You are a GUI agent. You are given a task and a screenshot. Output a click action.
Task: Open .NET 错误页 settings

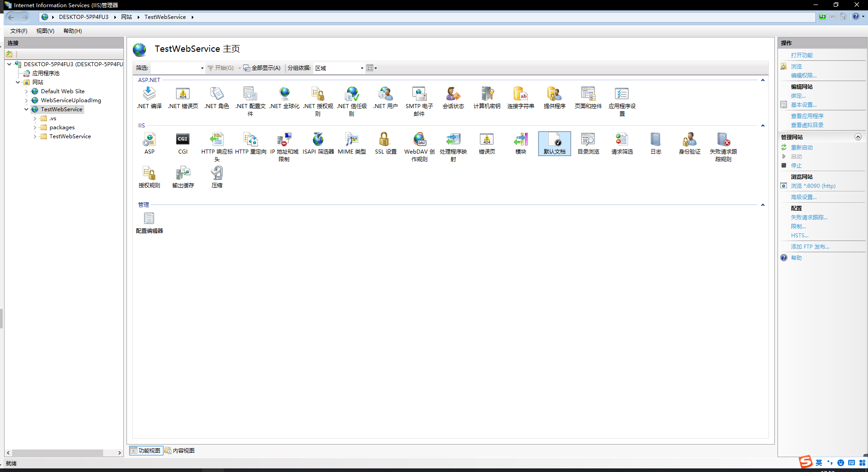pyautogui.click(x=183, y=96)
